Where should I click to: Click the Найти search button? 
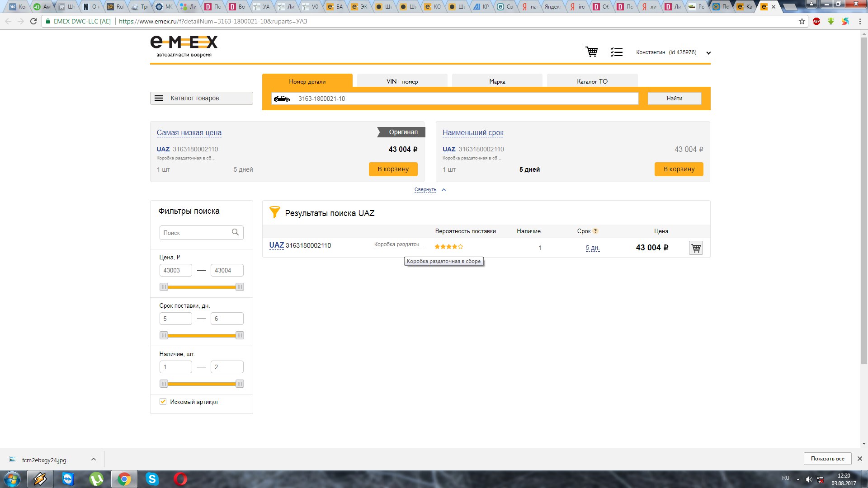pyautogui.click(x=674, y=98)
